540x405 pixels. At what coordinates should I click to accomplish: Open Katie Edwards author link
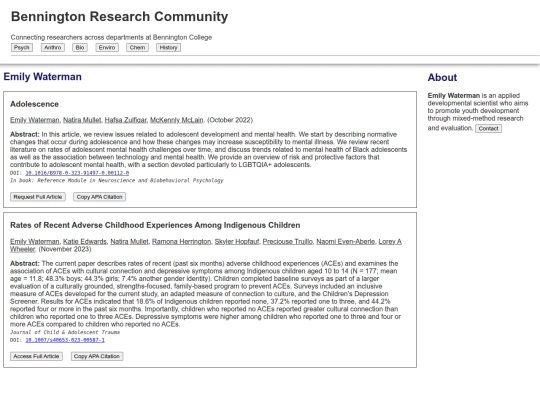(85, 241)
